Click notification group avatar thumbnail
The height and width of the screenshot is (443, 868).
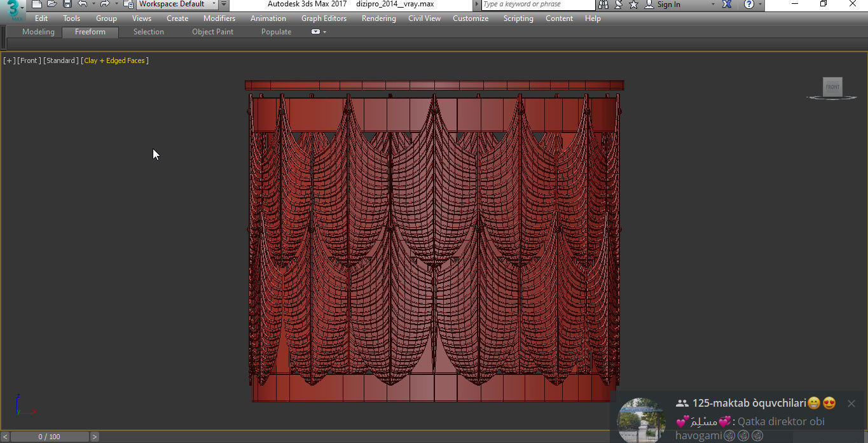pyautogui.click(x=642, y=420)
